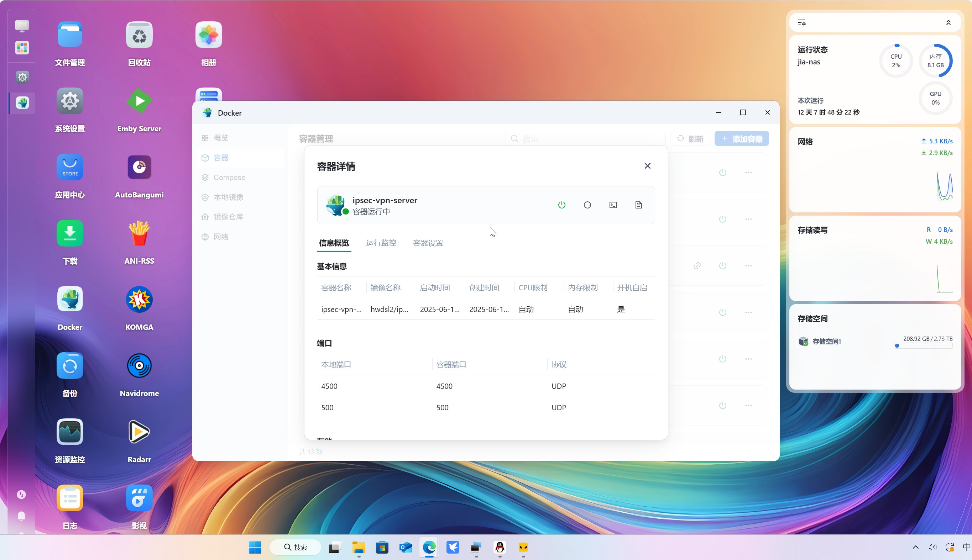This screenshot has width=972, height=560.
Task: Open Emby Server from the desktop
Action: pos(139,101)
